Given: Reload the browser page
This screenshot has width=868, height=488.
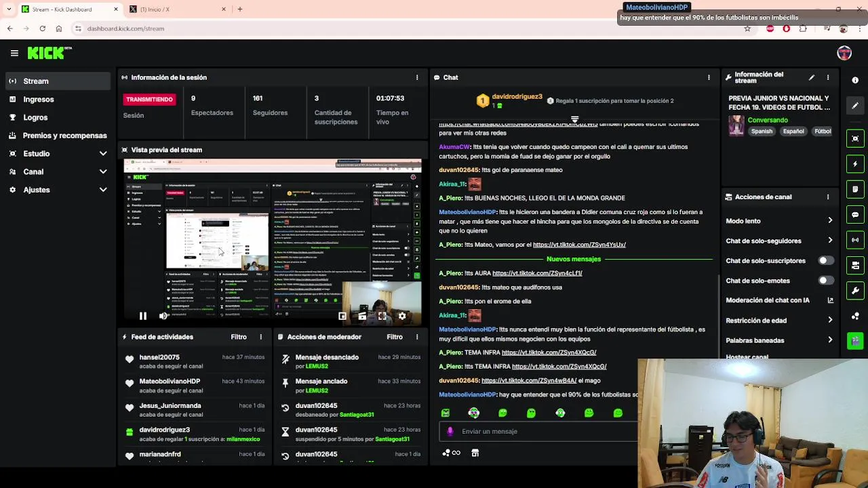Looking at the screenshot, I should (x=42, y=28).
